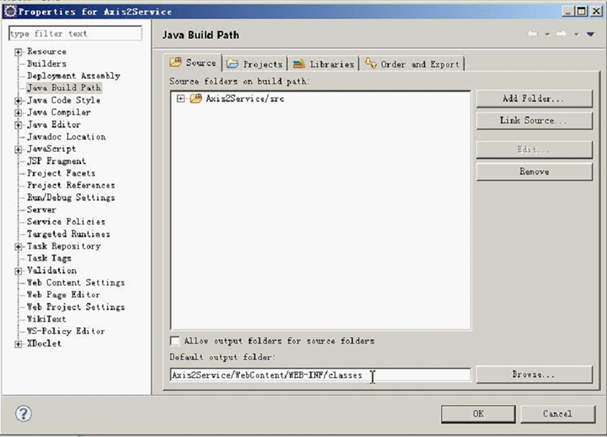
Task: Click the Add Folder button
Action: [x=534, y=99]
